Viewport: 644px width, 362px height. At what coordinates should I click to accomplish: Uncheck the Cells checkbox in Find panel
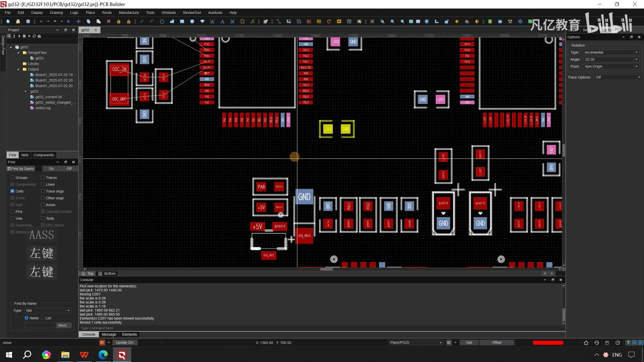(x=12, y=191)
